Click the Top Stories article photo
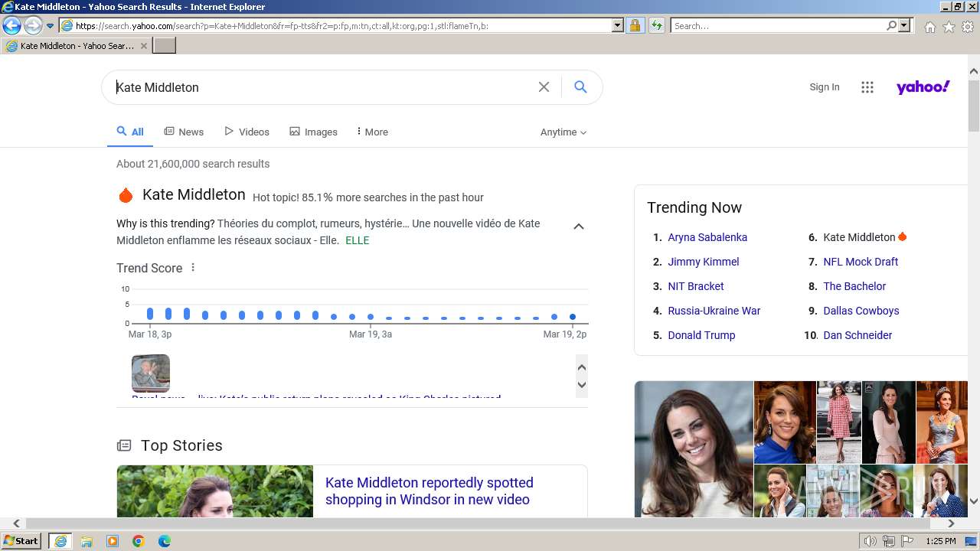 pos(215,491)
